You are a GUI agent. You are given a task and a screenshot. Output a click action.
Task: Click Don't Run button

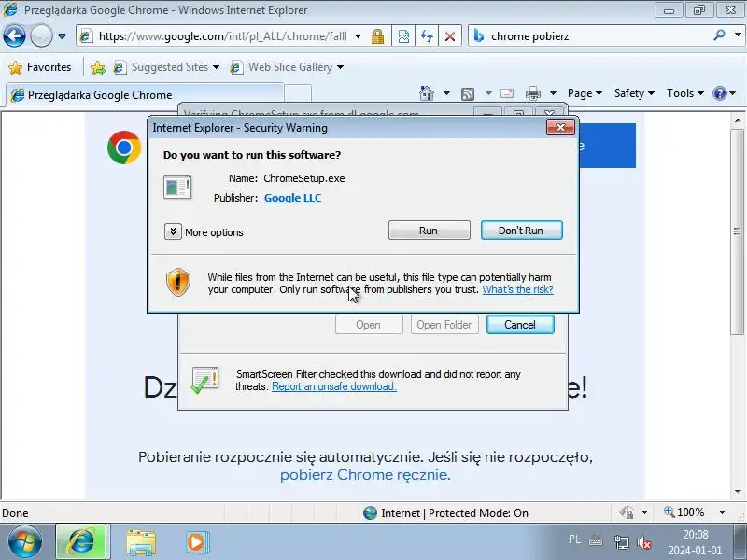522,231
